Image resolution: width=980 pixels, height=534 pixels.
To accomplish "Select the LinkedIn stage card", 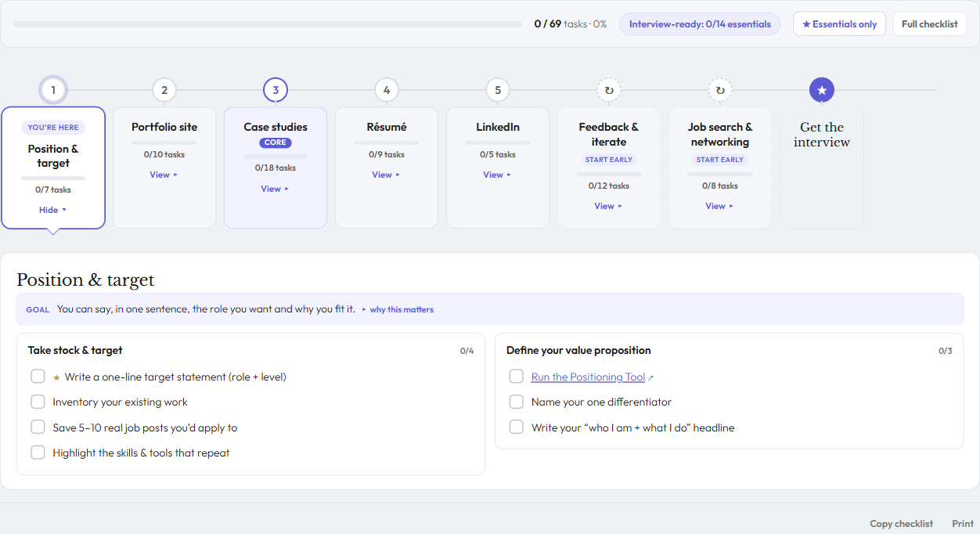I will pyautogui.click(x=498, y=168).
